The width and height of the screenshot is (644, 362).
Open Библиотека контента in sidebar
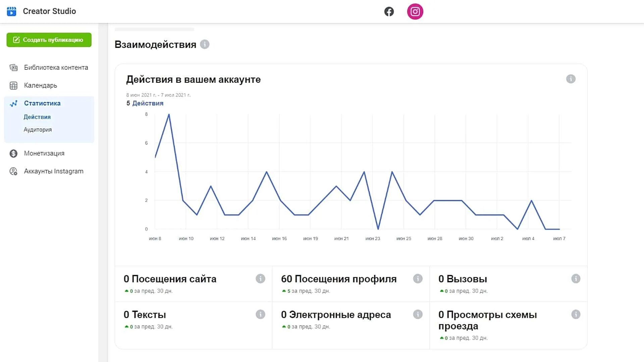coord(56,67)
